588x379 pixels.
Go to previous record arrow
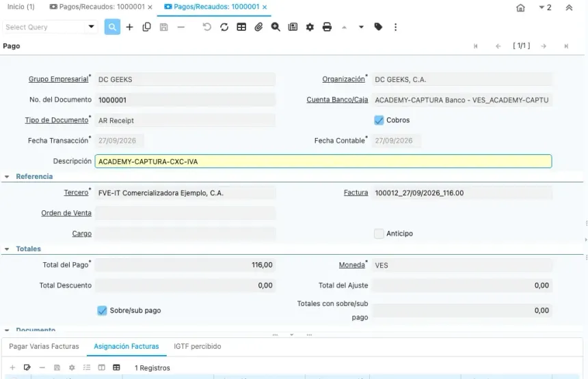(498, 46)
